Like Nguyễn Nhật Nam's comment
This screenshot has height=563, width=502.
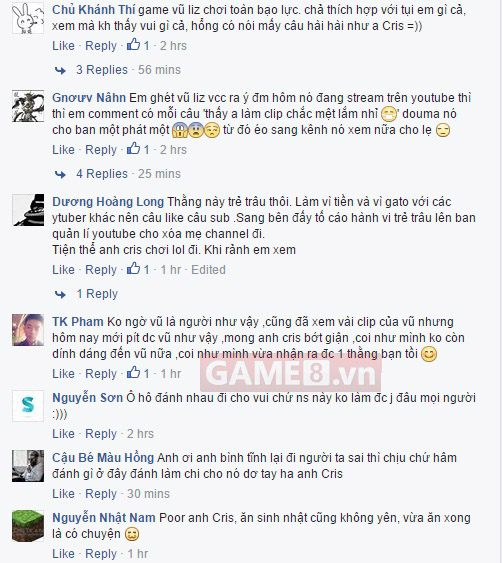63,554
